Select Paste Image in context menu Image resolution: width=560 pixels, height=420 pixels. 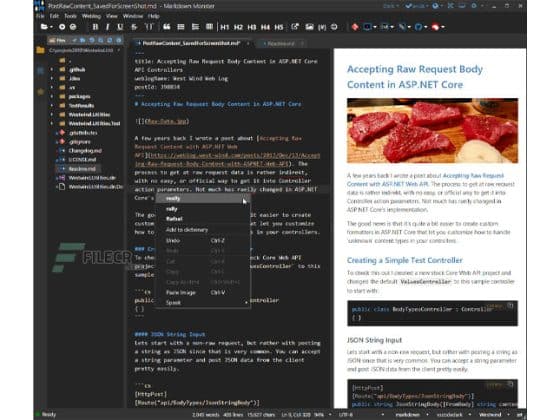click(x=181, y=292)
